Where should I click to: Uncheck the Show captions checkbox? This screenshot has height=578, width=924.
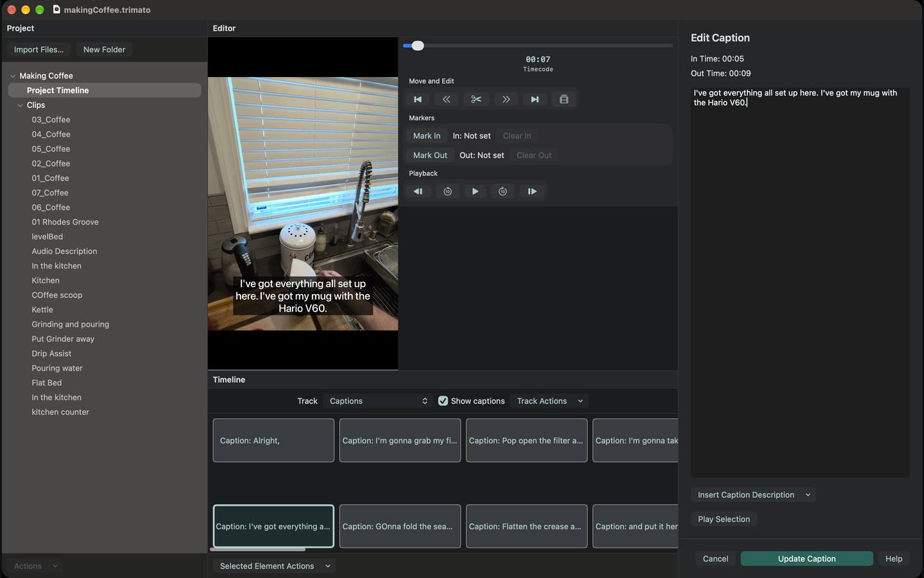coord(443,401)
